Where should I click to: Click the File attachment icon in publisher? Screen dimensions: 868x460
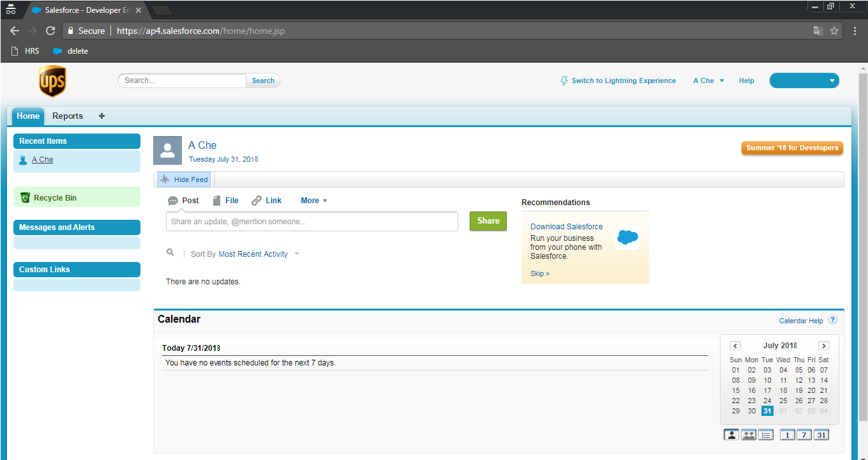[217, 201]
